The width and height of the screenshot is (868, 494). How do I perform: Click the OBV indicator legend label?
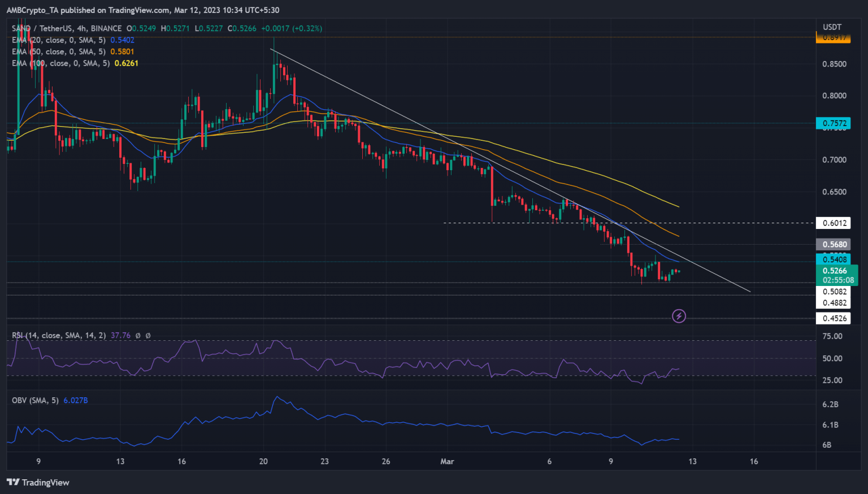pos(35,400)
